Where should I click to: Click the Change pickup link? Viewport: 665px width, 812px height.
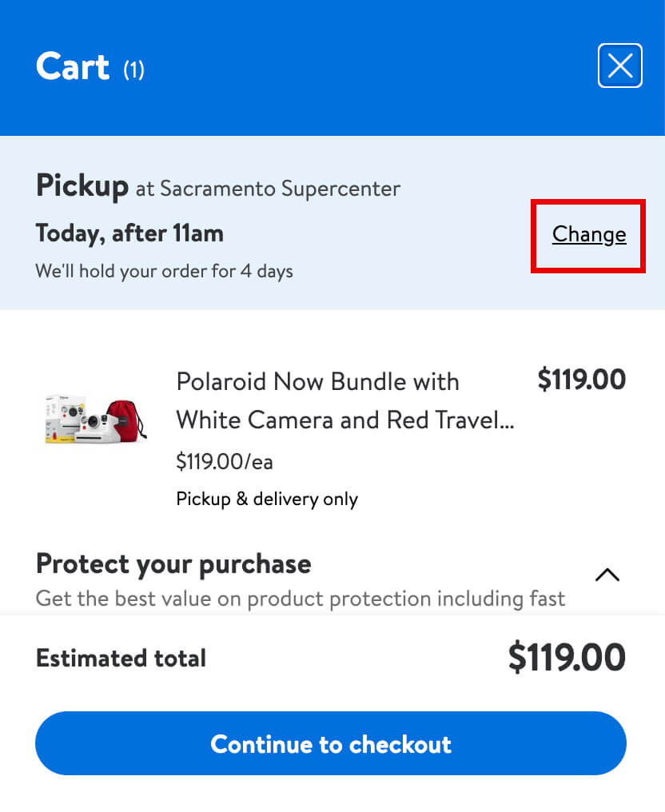point(589,234)
